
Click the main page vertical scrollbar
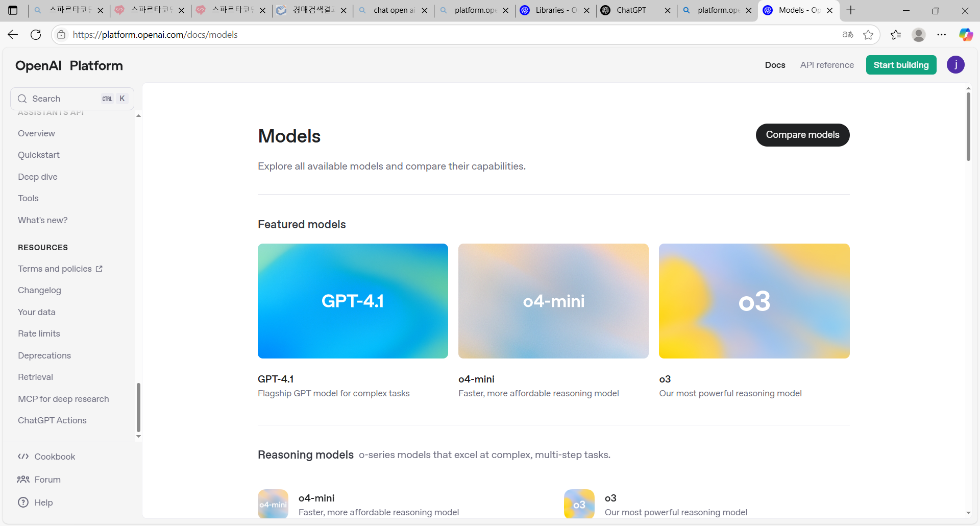[968, 127]
